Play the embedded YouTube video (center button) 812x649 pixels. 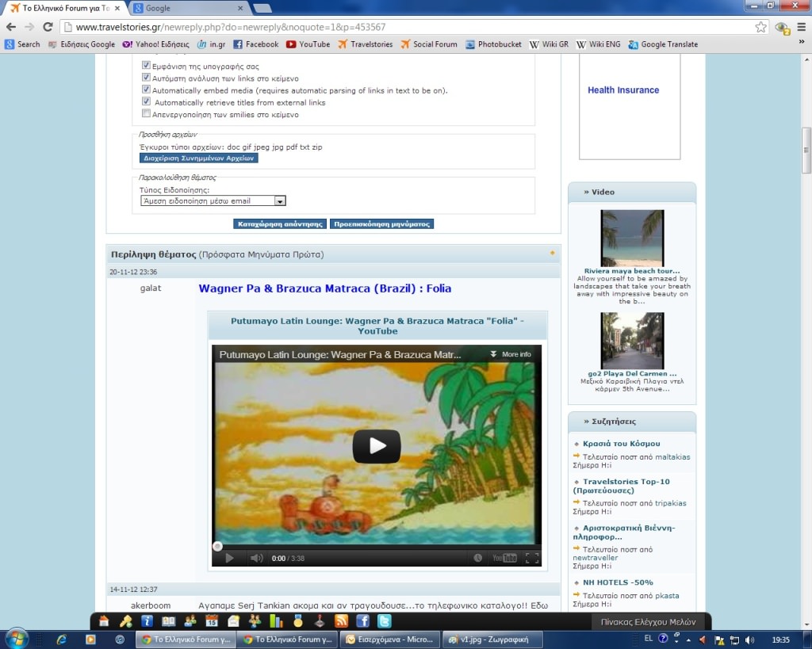tap(377, 446)
